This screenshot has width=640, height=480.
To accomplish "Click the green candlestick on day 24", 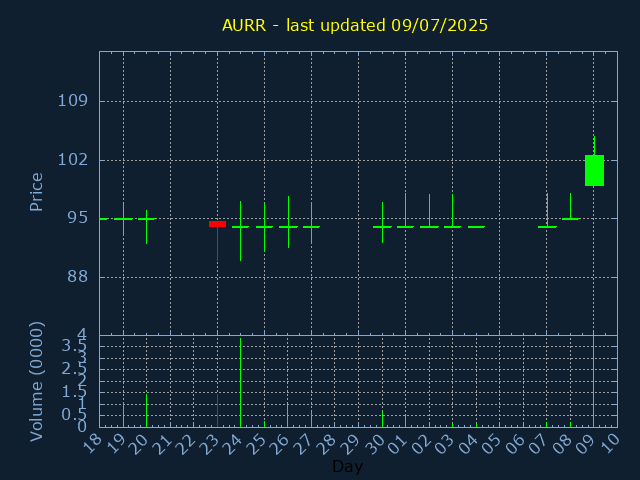I will click(240, 231).
